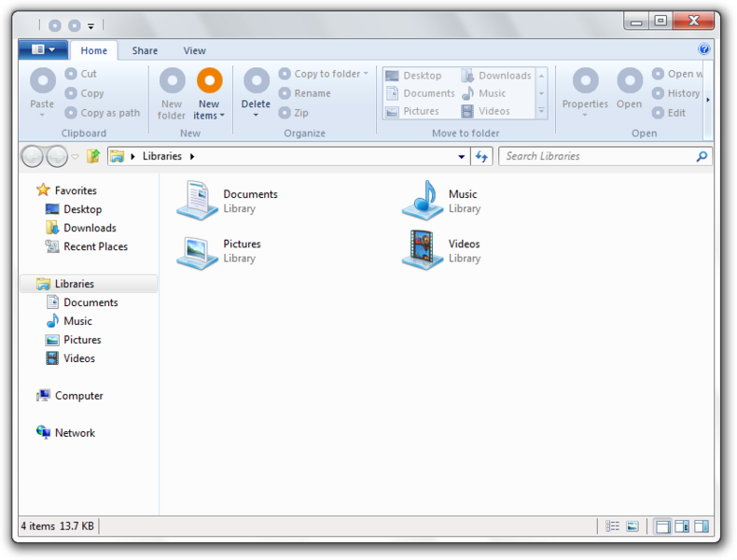
Task: Expand the Move to folder gallery
Action: [541, 111]
